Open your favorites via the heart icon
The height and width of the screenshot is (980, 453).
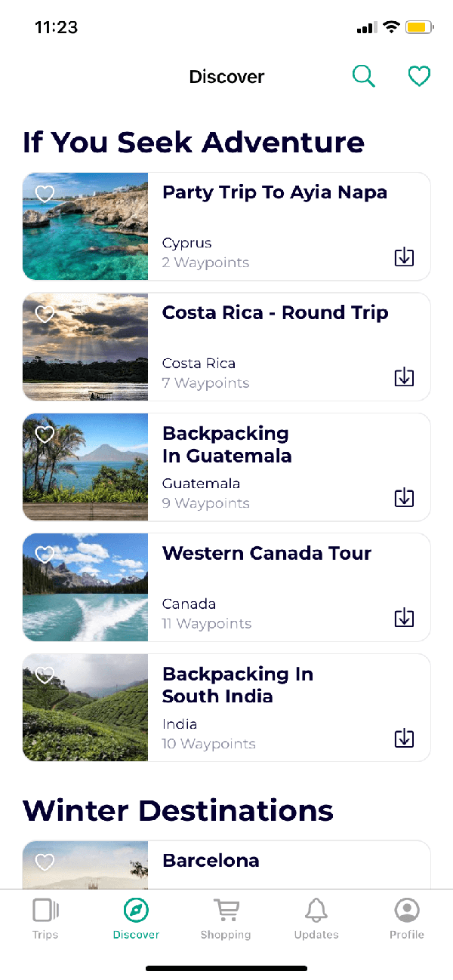pos(419,76)
